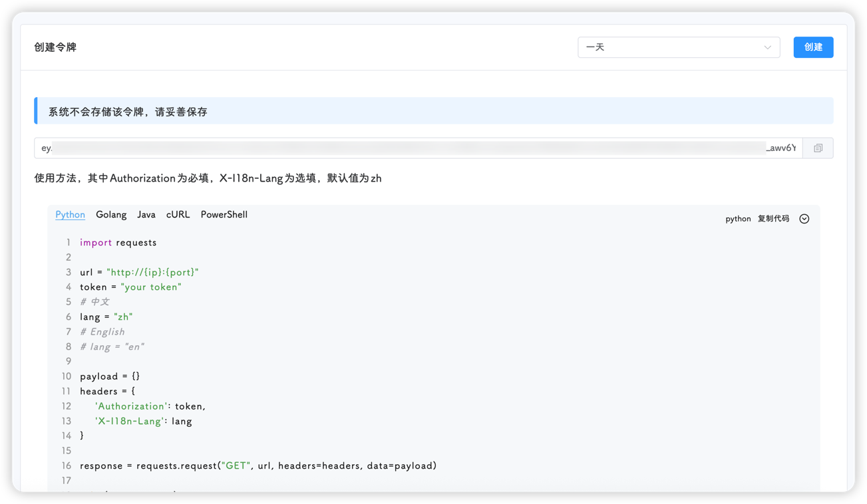Click the "http://{ip}:{port}" url string

pos(152,273)
